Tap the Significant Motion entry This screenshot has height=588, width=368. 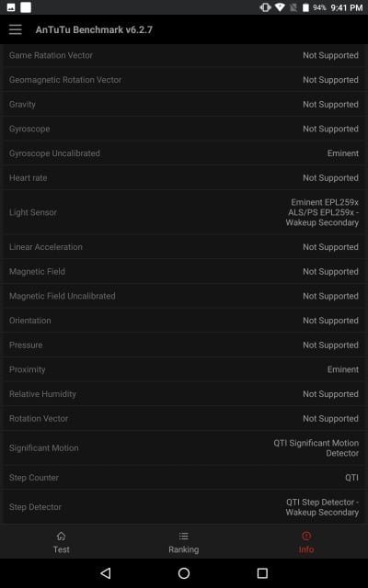click(x=184, y=448)
